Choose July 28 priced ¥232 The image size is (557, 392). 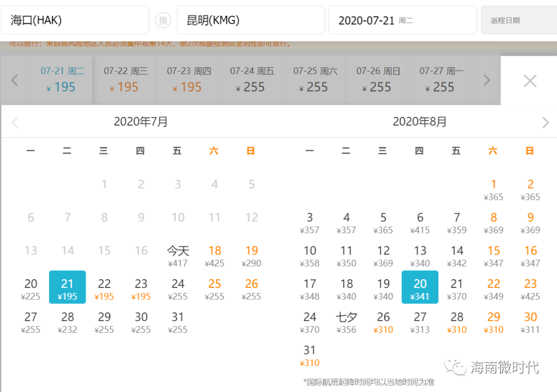click(x=68, y=322)
